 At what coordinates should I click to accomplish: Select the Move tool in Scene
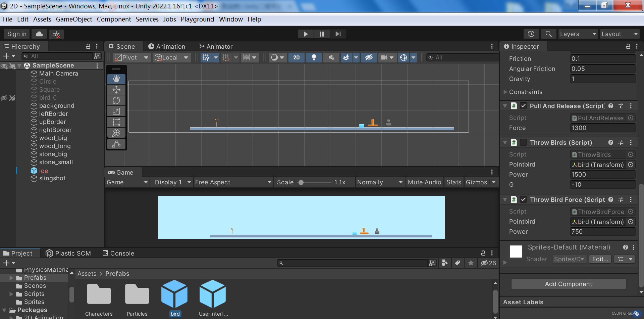coord(116,90)
